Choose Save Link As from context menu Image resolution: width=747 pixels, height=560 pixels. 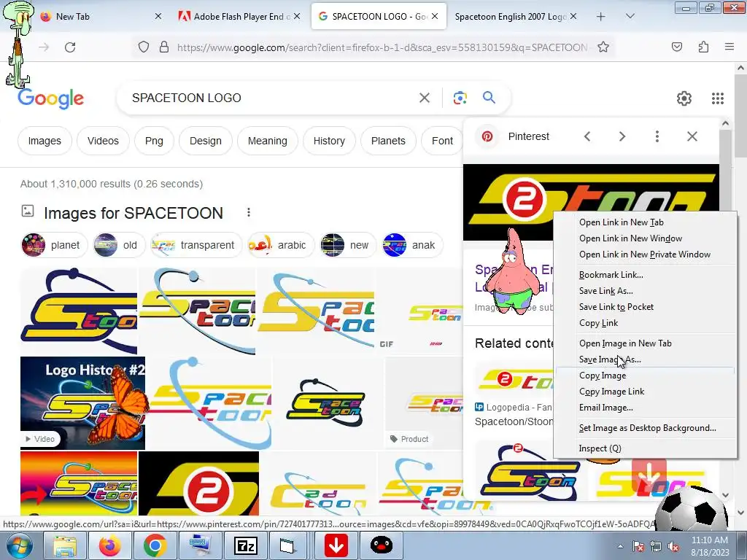[605, 291]
